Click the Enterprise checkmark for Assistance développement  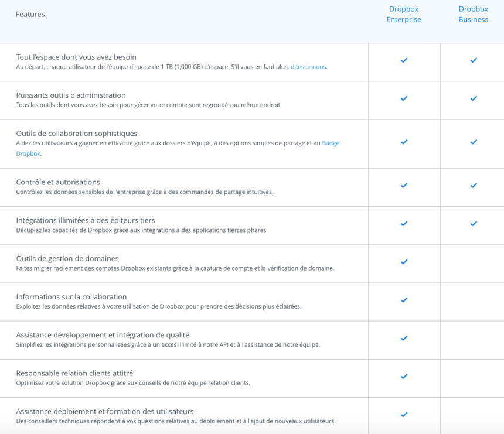click(404, 338)
